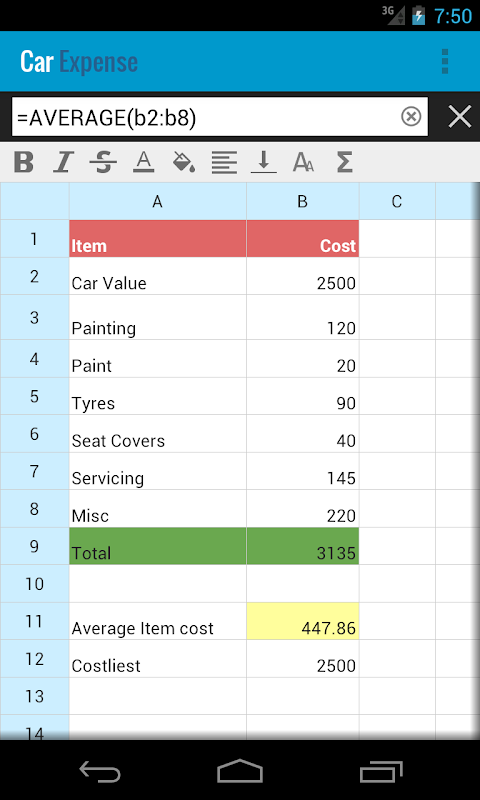Clear the formula bar text
Image resolution: width=480 pixels, height=800 pixels.
[411, 117]
